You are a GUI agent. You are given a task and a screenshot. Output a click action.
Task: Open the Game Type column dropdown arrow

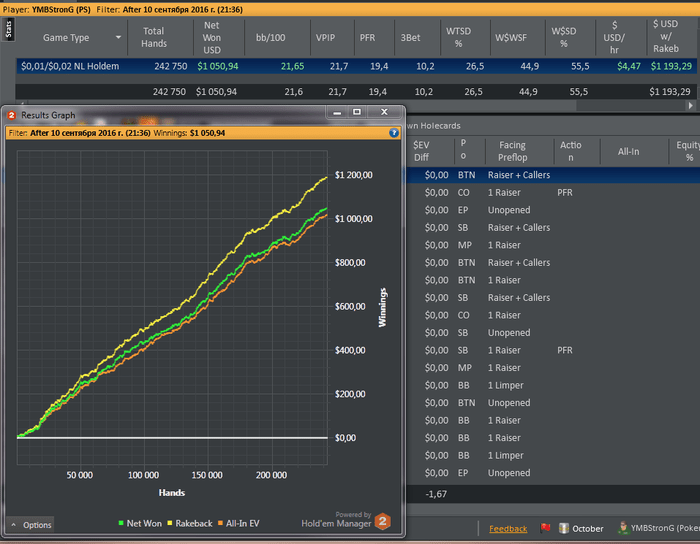[118, 37]
